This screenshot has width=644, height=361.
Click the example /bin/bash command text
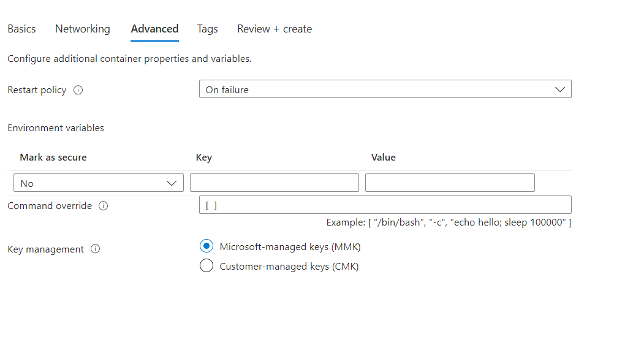tap(449, 222)
